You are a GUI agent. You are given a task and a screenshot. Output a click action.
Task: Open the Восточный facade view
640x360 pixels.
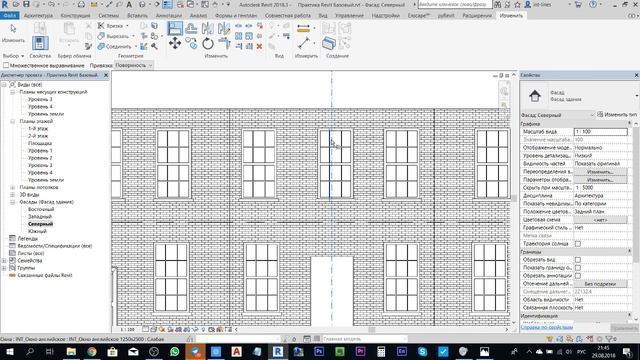click(41, 209)
